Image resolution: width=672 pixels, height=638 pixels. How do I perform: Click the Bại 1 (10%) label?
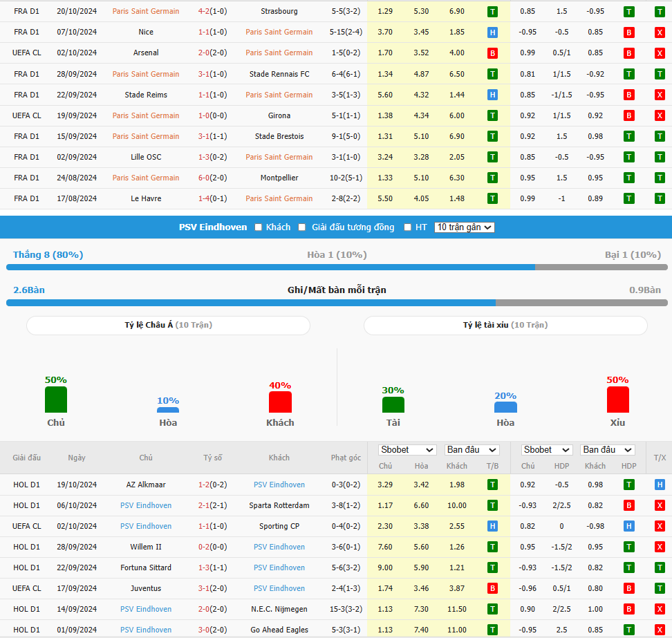[x=633, y=255]
